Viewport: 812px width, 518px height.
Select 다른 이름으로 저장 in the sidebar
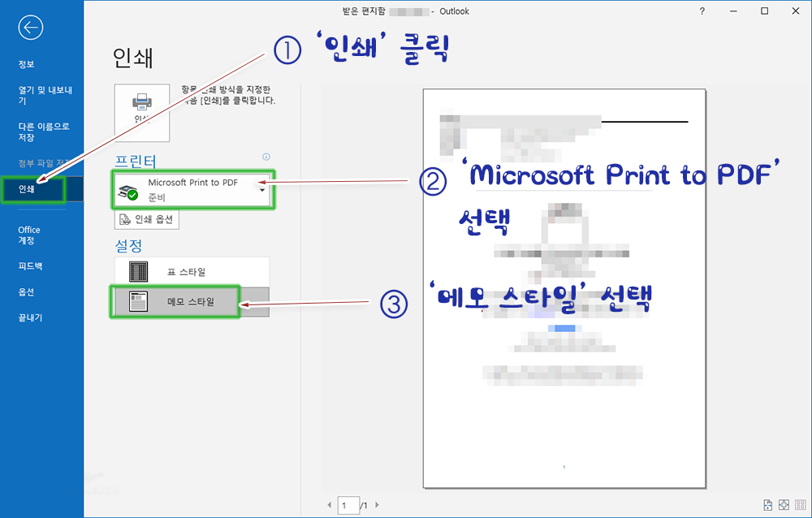(x=44, y=132)
